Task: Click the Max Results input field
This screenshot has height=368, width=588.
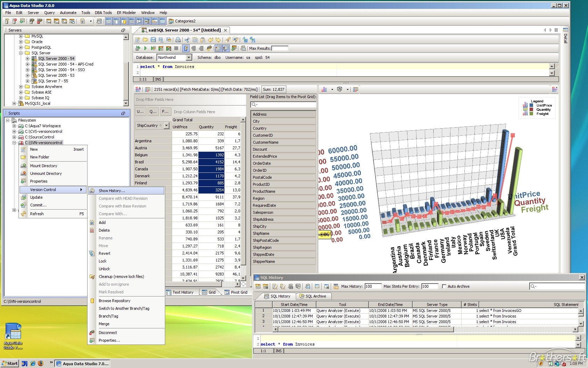Action: tap(280, 48)
